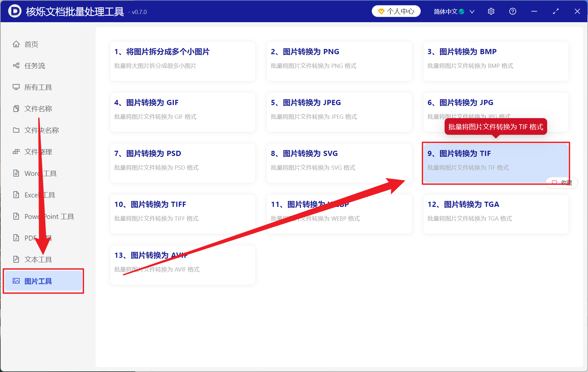Select 文件名称 sidebar entry
Viewport: 588px width, 372px height.
(43, 109)
